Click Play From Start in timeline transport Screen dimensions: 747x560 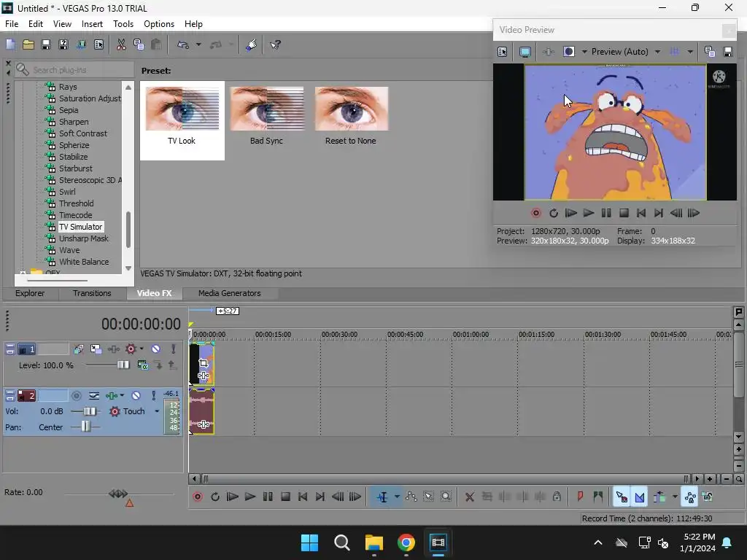(x=233, y=497)
